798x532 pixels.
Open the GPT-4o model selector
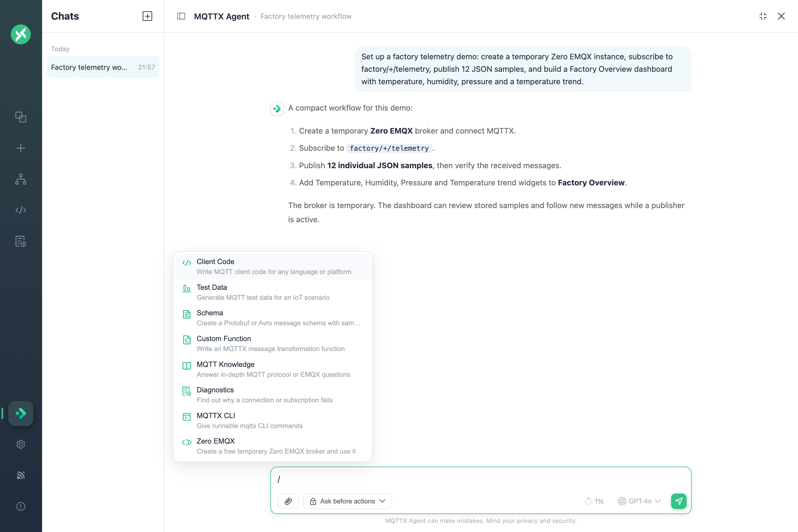pos(639,501)
